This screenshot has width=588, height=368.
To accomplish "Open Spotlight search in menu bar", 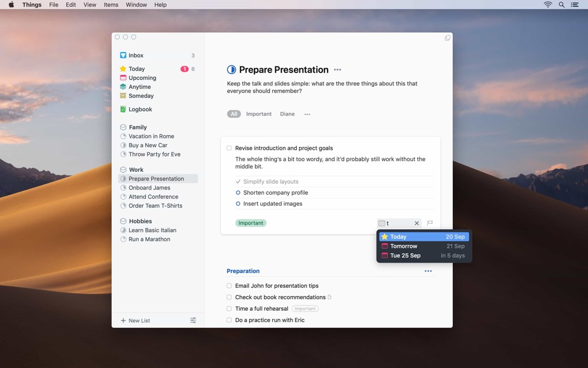I will [x=562, y=5].
